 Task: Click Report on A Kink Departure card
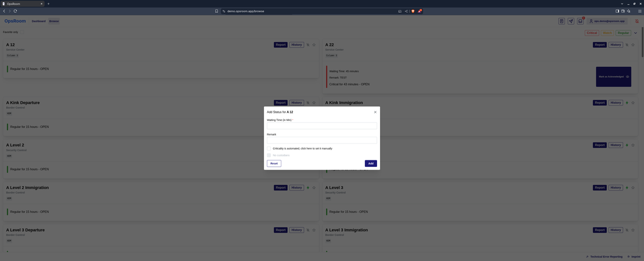point(281,102)
